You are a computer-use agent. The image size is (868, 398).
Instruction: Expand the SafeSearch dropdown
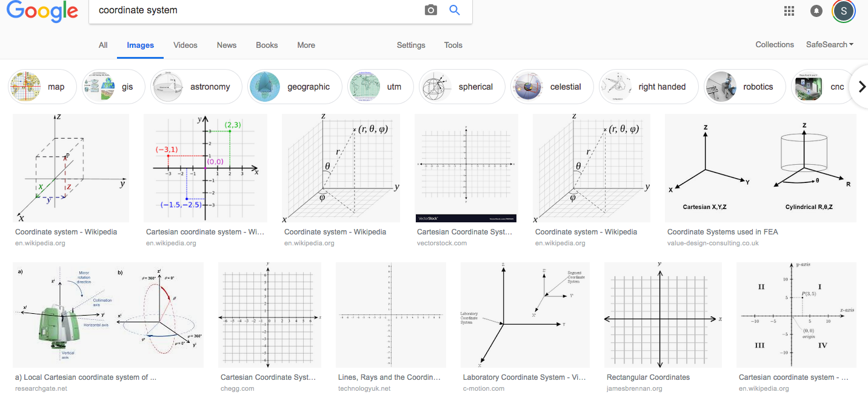pyautogui.click(x=830, y=45)
